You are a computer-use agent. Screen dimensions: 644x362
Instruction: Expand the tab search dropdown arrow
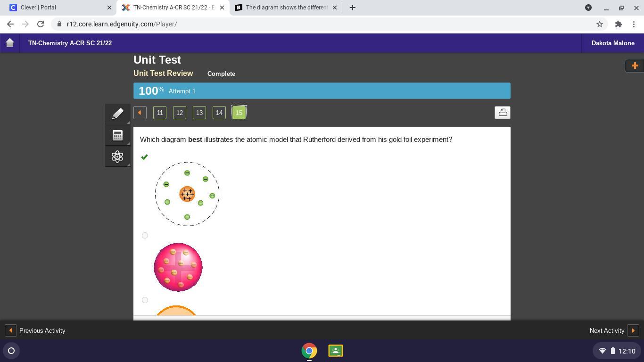pyautogui.click(x=588, y=8)
